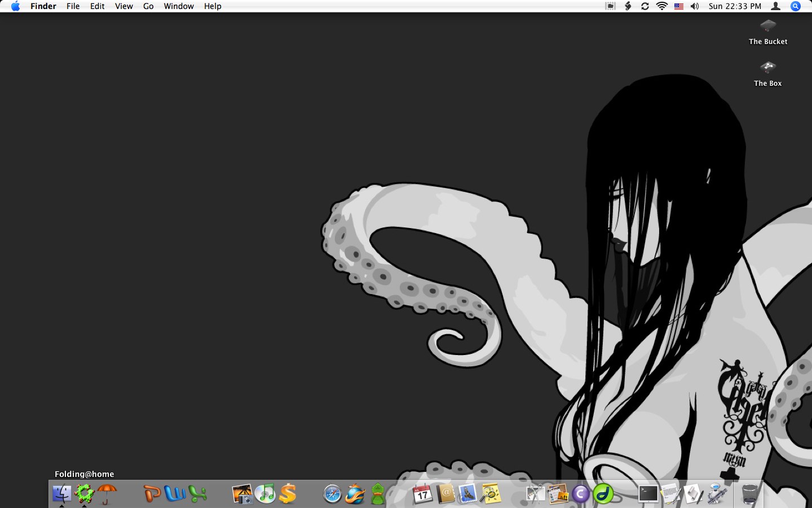Image resolution: width=812 pixels, height=508 pixels.
Task: Open Mail from the Dock
Action: [468, 494]
